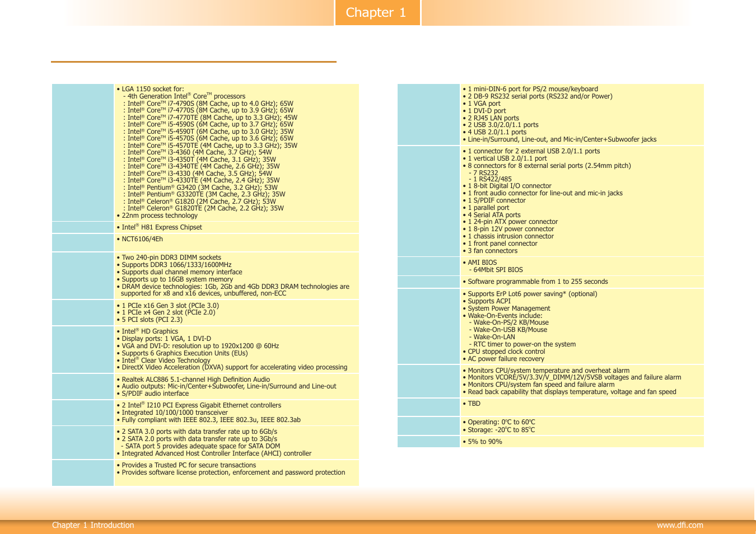This screenshot has height=534, width=756.
Task: Select the Core i7-4770TE processor line
Action: pyautogui.click(x=211, y=118)
